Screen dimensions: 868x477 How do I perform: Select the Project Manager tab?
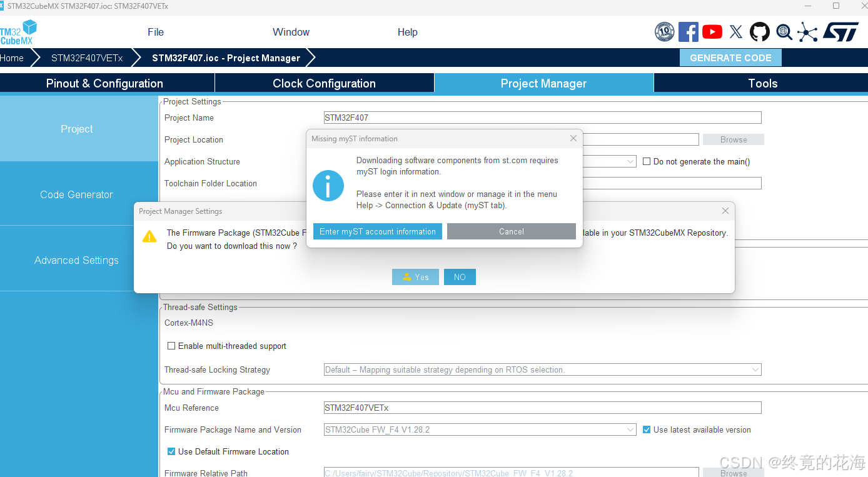tap(543, 83)
